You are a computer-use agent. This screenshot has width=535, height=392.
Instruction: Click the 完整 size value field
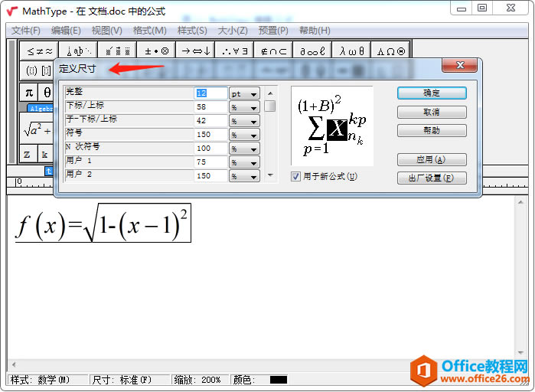pyautogui.click(x=210, y=93)
